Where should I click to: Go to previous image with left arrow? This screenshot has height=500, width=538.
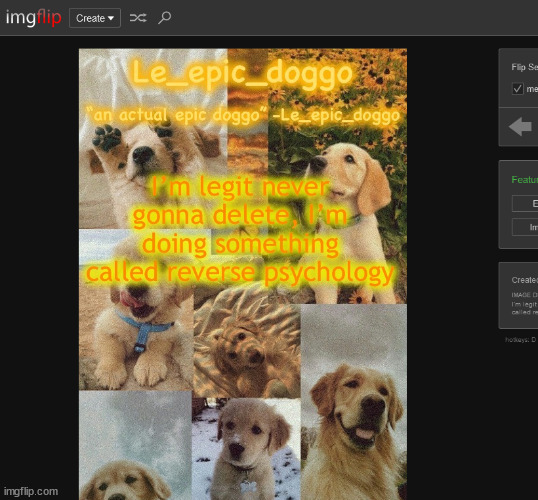coord(521,127)
